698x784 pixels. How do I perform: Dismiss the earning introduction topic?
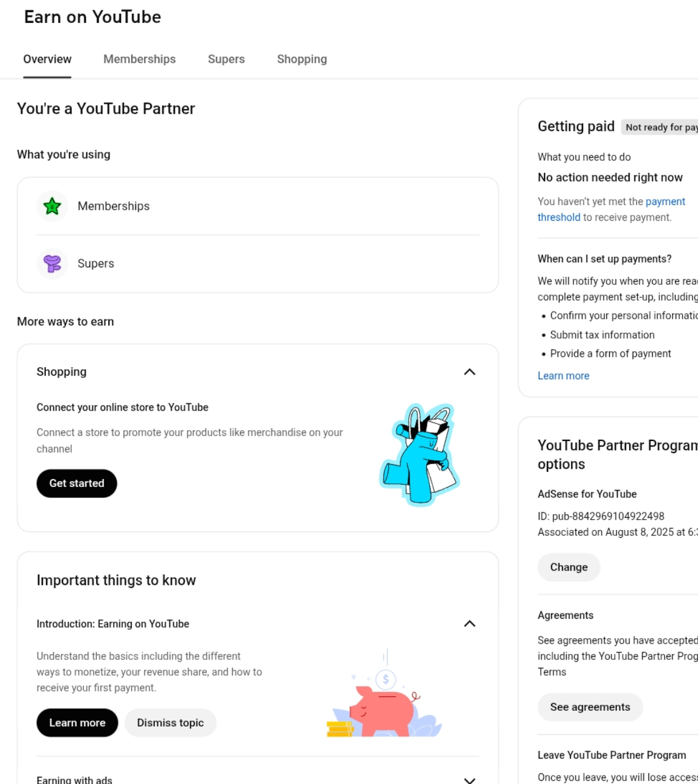[170, 723]
